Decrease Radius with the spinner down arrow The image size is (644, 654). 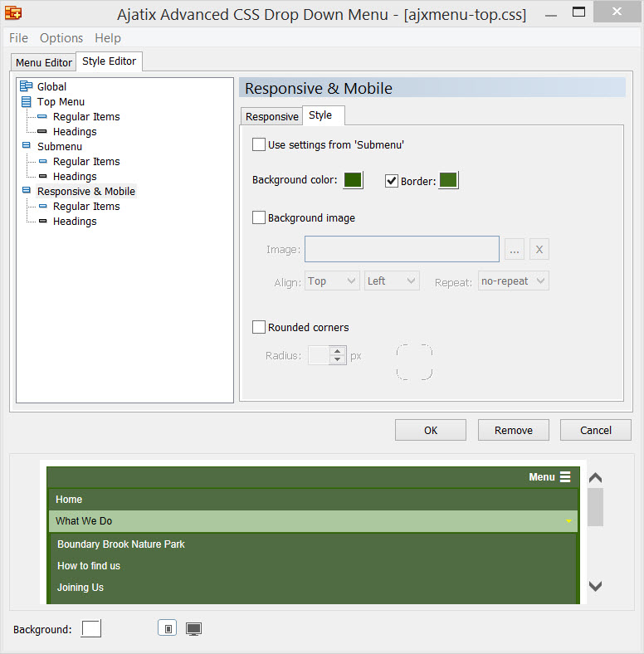[x=338, y=359]
